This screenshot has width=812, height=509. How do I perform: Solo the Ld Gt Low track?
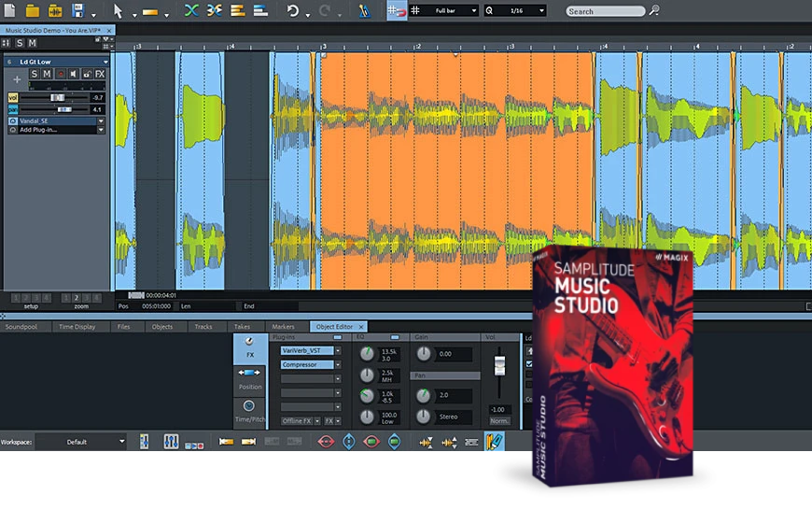[x=35, y=74]
